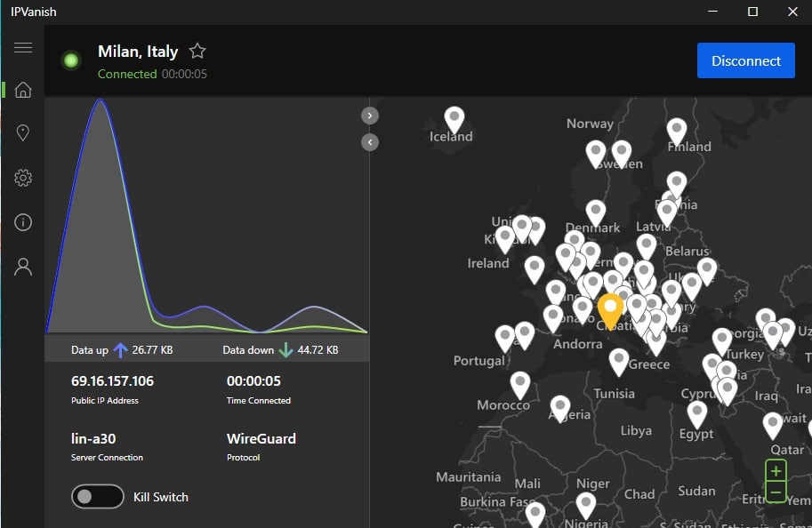Select the Morocco server pin on the map
Screen dimensions: 812x528
click(x=520, y=385)
